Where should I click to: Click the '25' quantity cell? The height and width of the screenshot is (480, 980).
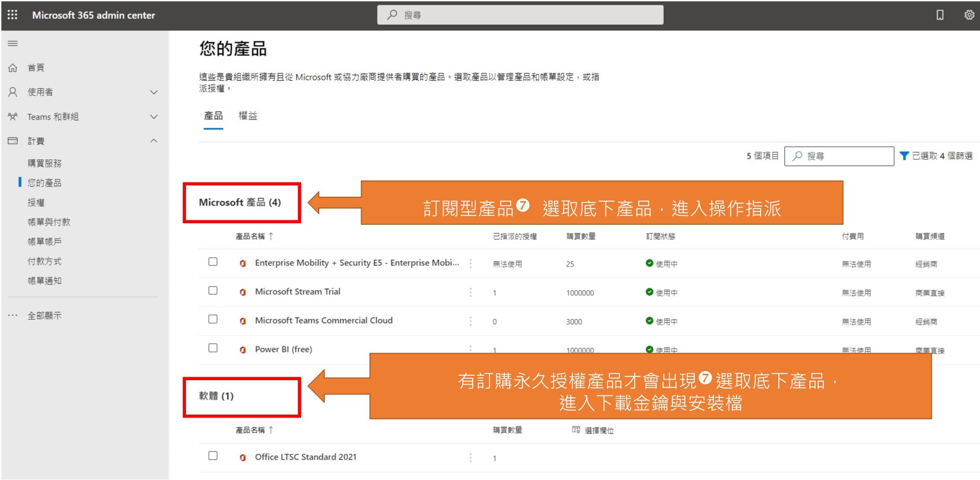tap(570, 264)
